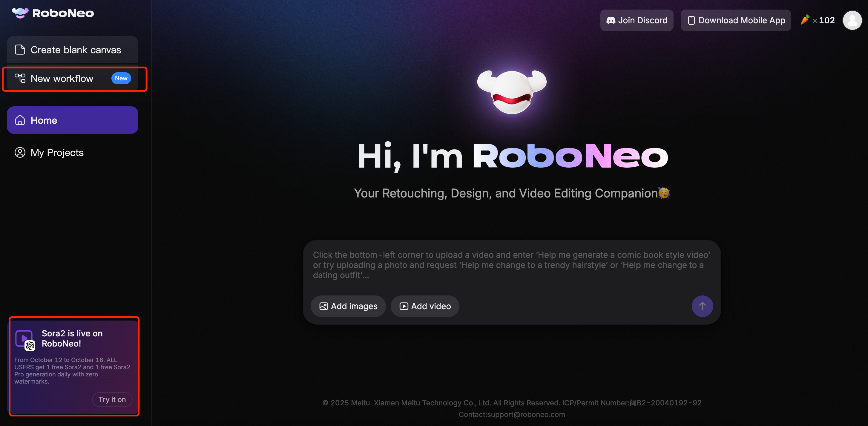Click the RoboNeo mascot image
The image size is (868, 426).
(511, 92)
